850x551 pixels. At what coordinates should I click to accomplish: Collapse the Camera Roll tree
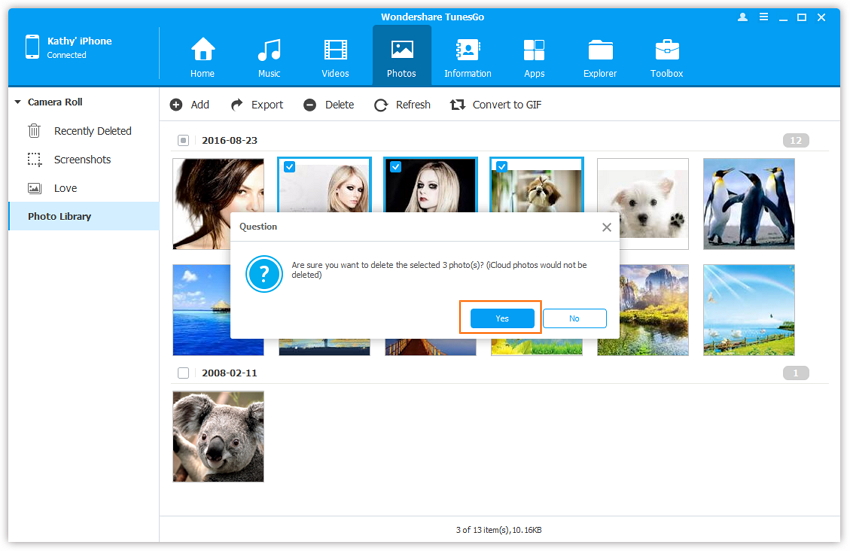point(18,103)
